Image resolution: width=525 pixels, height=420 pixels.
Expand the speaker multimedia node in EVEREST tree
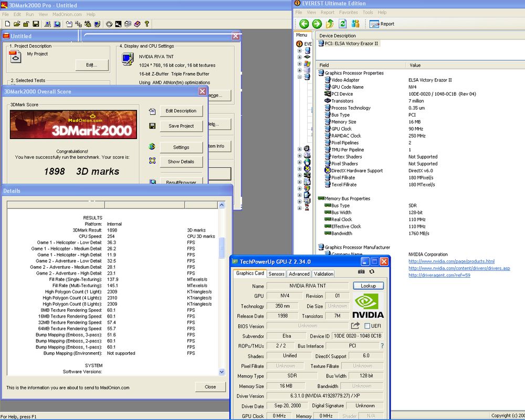(x=299, y=149)
